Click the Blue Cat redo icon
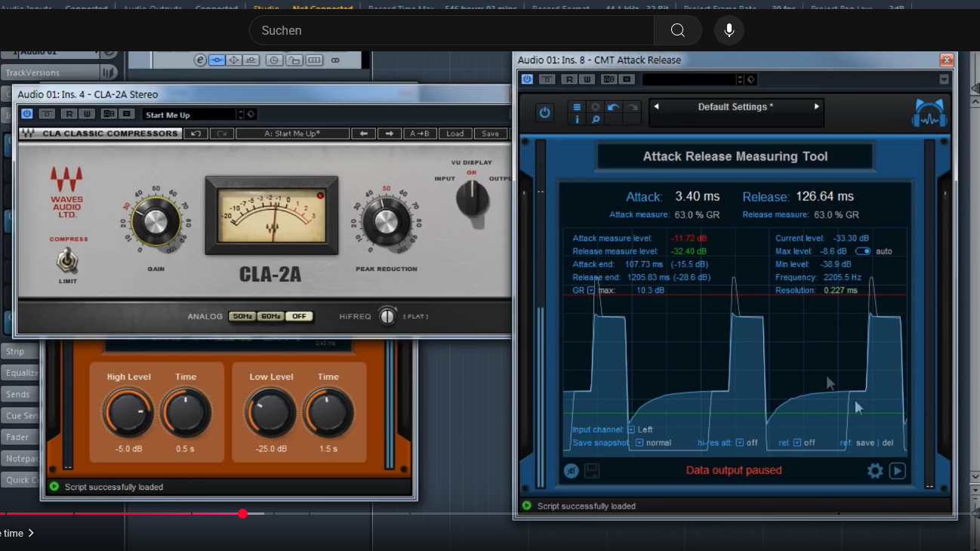The width and height of the screenshot is (980, 551). click(632, 107)
